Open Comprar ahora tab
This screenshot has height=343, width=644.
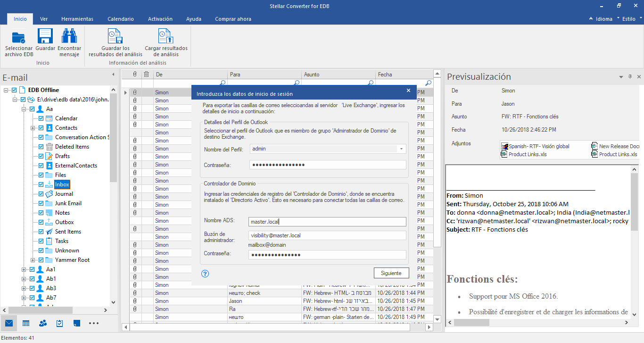(x=233, y=19)
